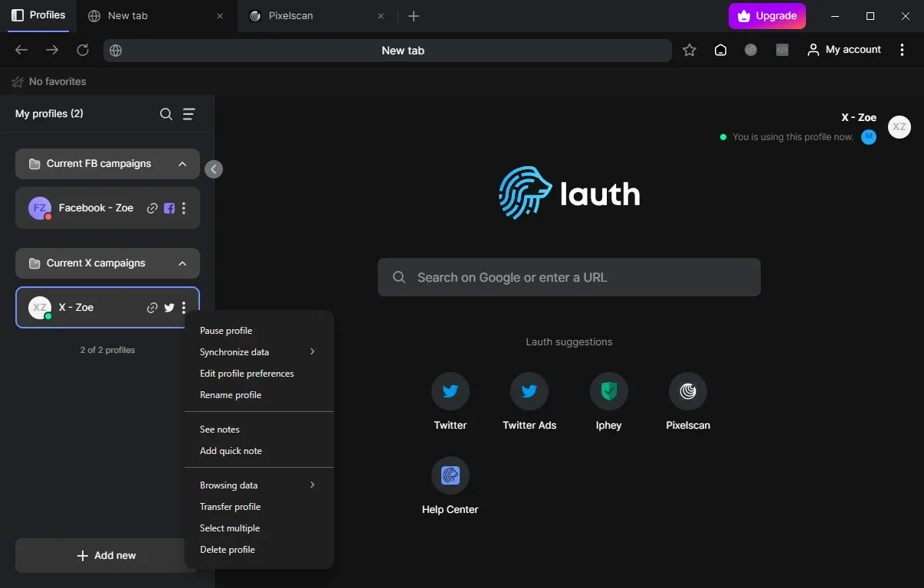Expand Browsing data submenu
Screen dimensions: 924x588
pos(259,485)
